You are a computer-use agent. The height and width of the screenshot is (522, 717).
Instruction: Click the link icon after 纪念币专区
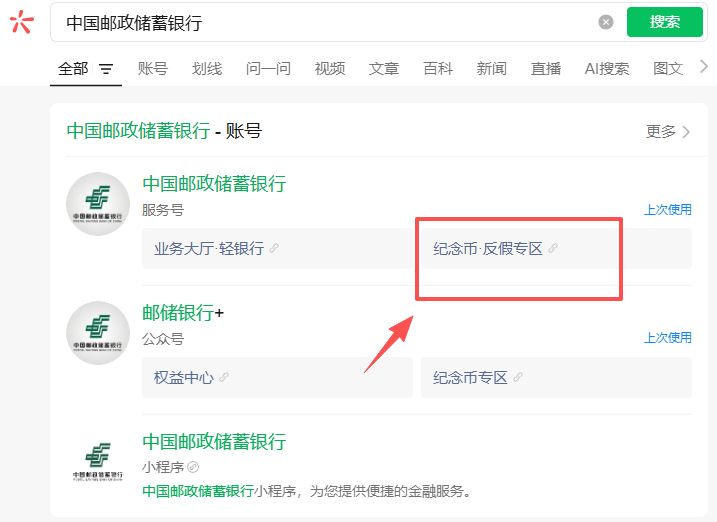[518, 377]
